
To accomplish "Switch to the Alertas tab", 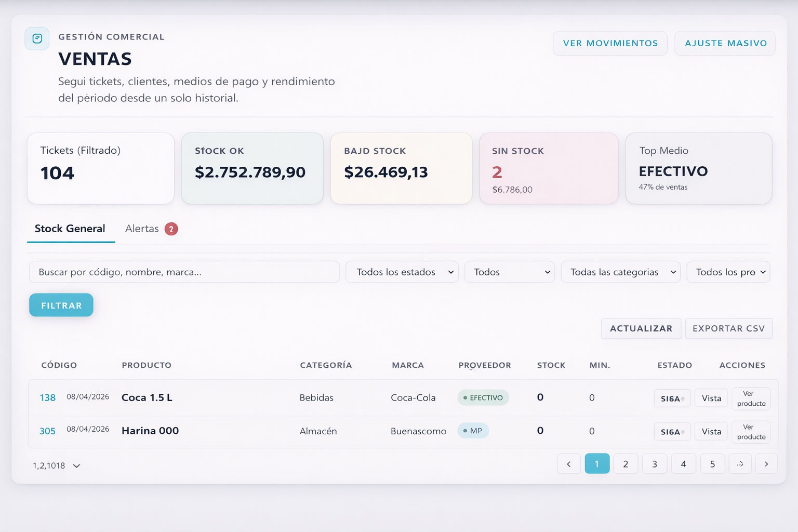I will [142, 229].
